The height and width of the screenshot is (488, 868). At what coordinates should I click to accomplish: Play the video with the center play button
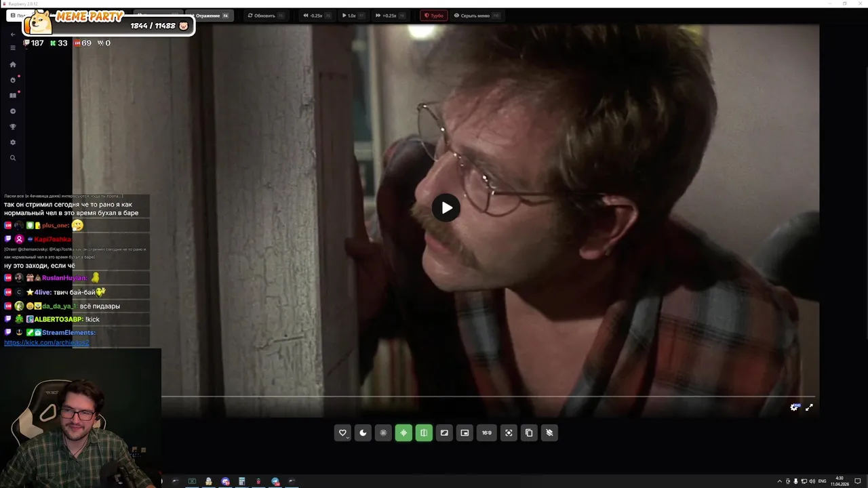pyautogui.click(x=446, y=208)
